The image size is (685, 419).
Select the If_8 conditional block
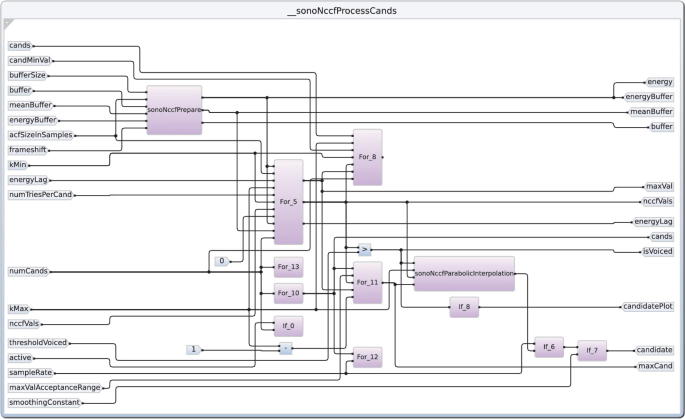click(464, 308)
